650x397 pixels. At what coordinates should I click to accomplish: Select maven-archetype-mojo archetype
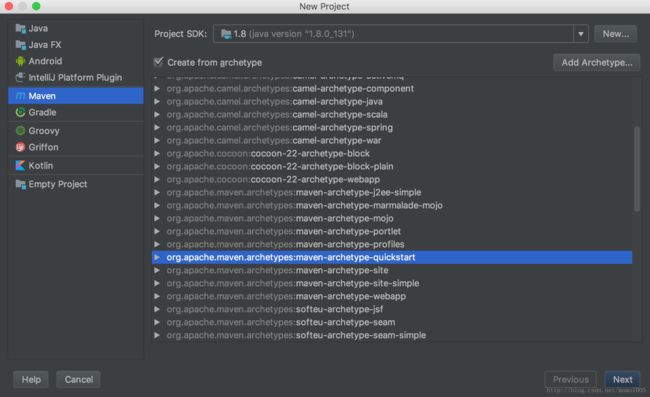(392, 218)
